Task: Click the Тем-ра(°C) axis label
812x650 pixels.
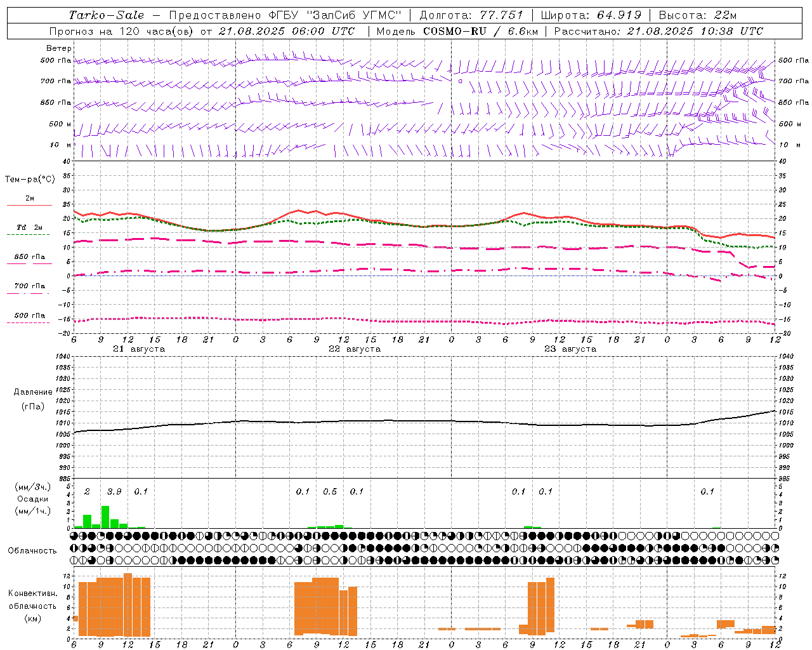Action: coord(30,180)
